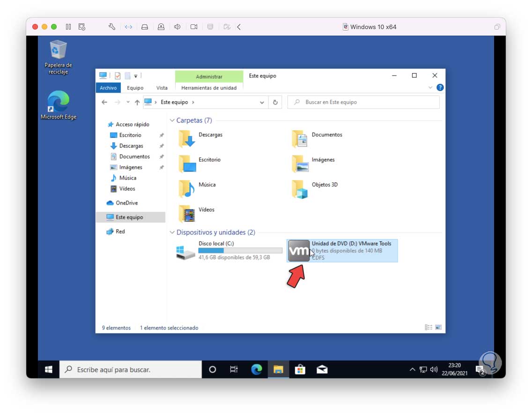The width and height of the screenshot is (532, 413).
Task: Select the Imágenes folder in Carpetas
Action: point(313,164)
